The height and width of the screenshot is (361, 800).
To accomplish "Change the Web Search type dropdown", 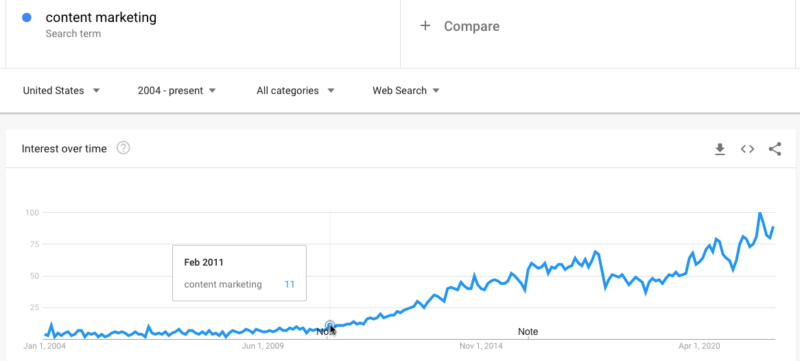I will 406,91.
